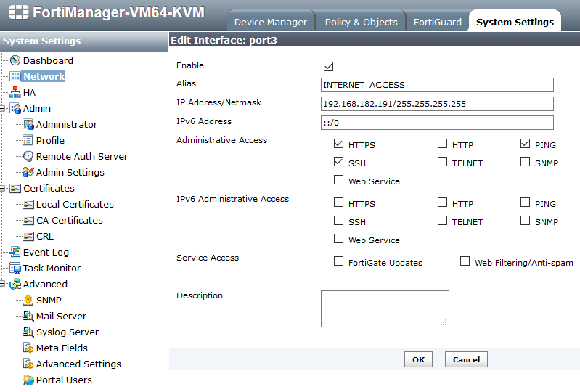580x392 pixels.
Task: Collapse the Certificates tree node
Action: click(x=2, y=189)
